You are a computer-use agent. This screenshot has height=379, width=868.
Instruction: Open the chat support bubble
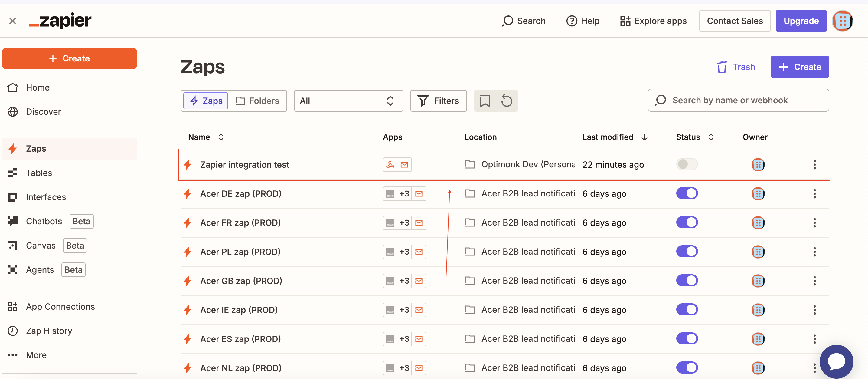836,361
